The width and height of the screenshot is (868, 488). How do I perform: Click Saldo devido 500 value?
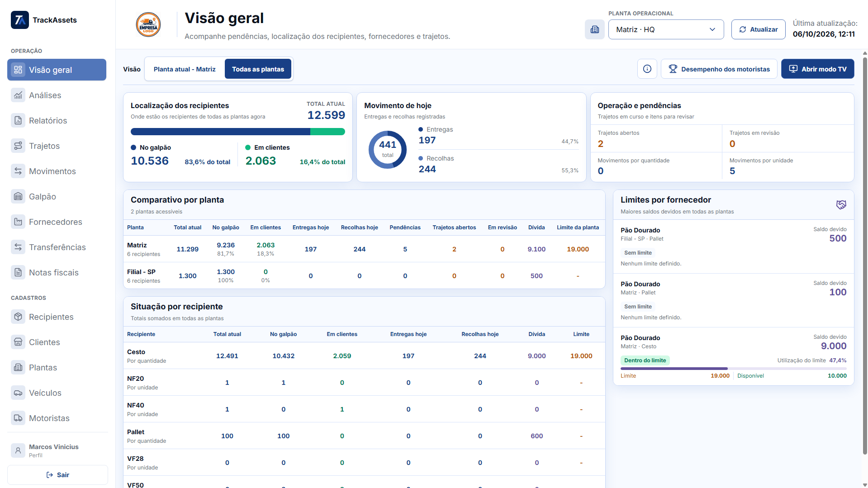click(x=838, y=238)
